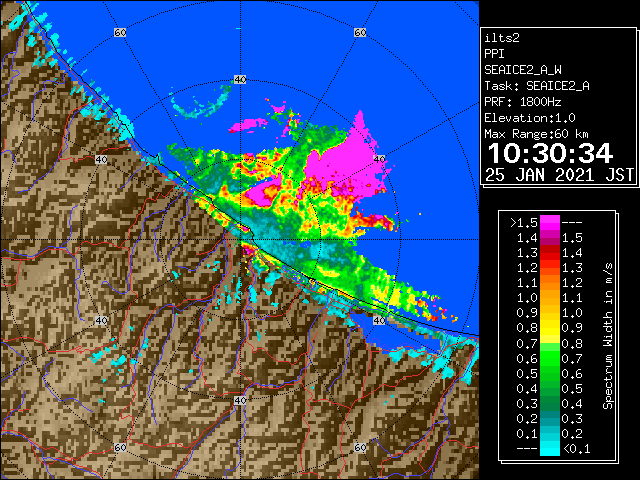Click the cyan arc-shaped echo near the north 40 label
This screenshot has height=480, width=640.
[201, 104]
